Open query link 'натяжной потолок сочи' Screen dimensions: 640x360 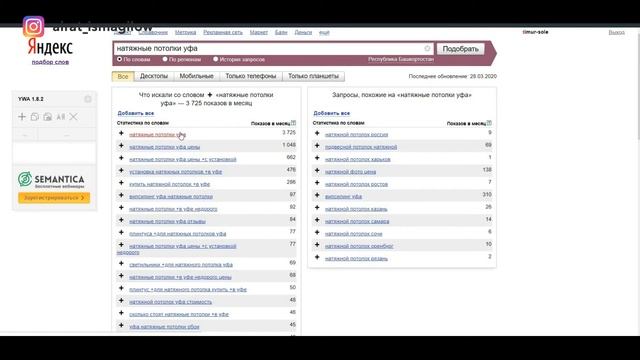[x=353, y=234]
